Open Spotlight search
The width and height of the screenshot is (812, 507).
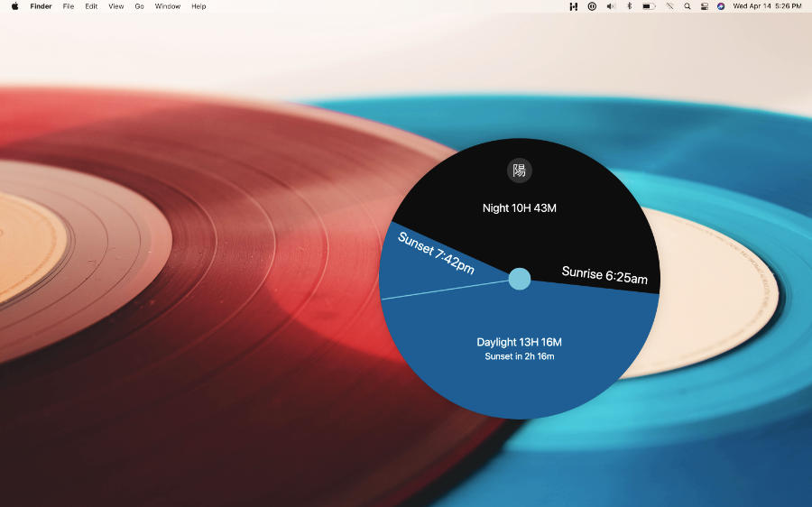pyautogui.click(x=687, y=6)
